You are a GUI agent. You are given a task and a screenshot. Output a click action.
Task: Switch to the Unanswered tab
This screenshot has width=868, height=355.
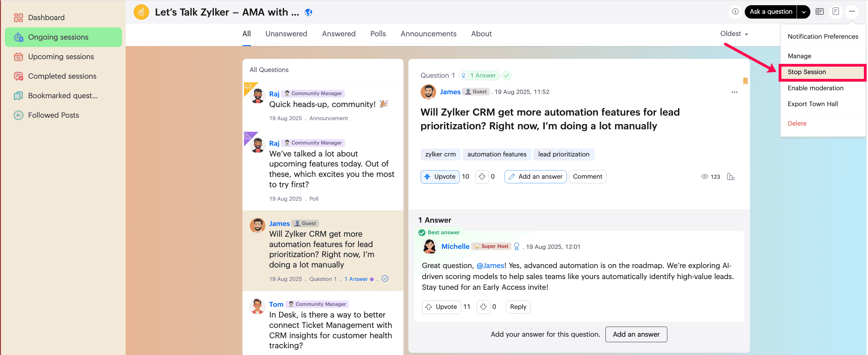click(286, 34)
